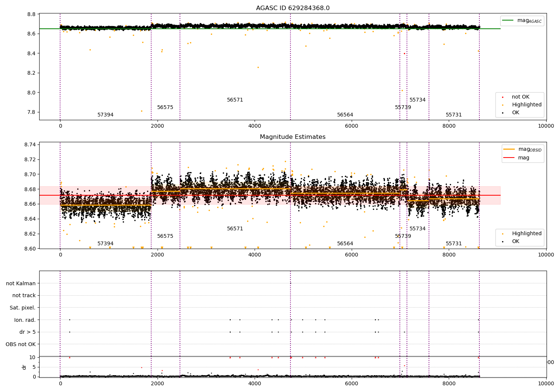Click 'OK' in the top plot legend
The height and width of the screenshot is (392, 560).
click(516, 113)
